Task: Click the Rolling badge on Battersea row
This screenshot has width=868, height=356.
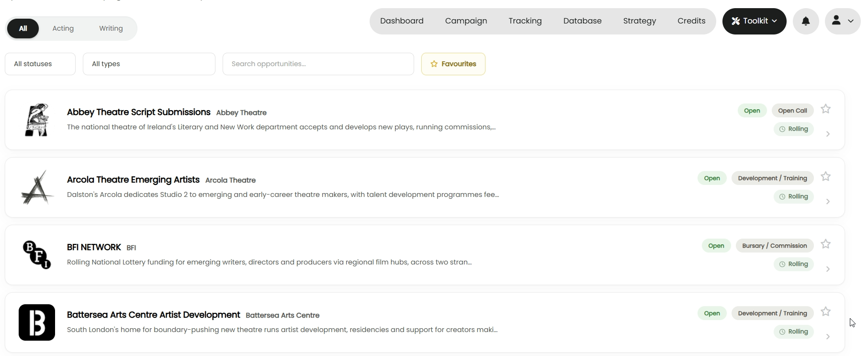Action: point(793,332)
